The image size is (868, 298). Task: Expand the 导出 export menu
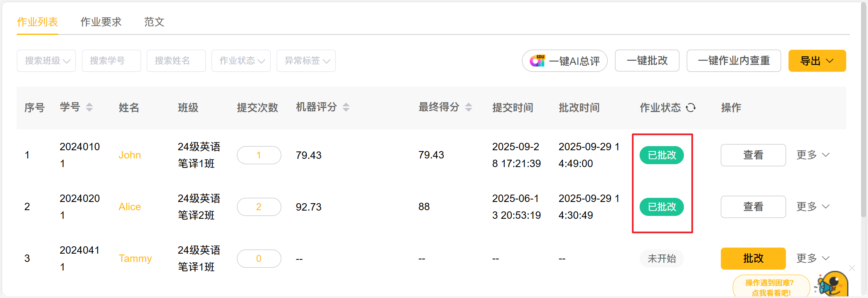[x=817, y=61]
